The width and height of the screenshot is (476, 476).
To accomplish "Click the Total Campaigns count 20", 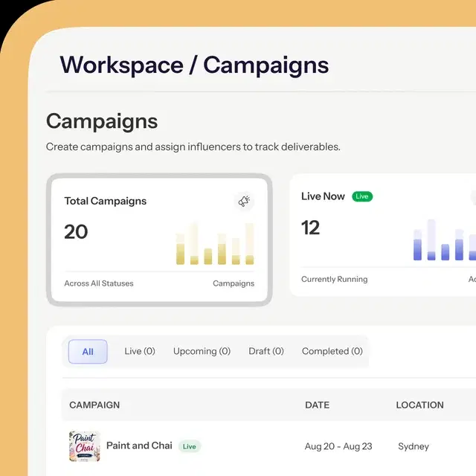I will tap(76, 232).
